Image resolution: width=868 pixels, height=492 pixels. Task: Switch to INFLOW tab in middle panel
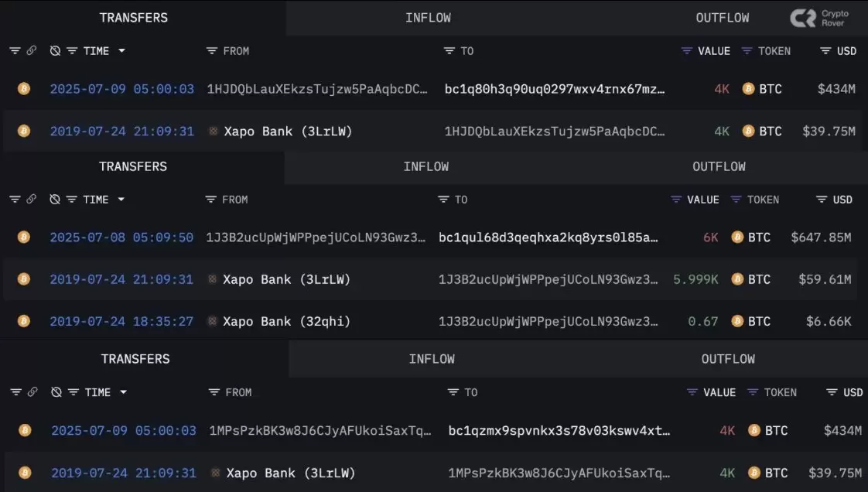pyautogui.click(x=426, y=166)
